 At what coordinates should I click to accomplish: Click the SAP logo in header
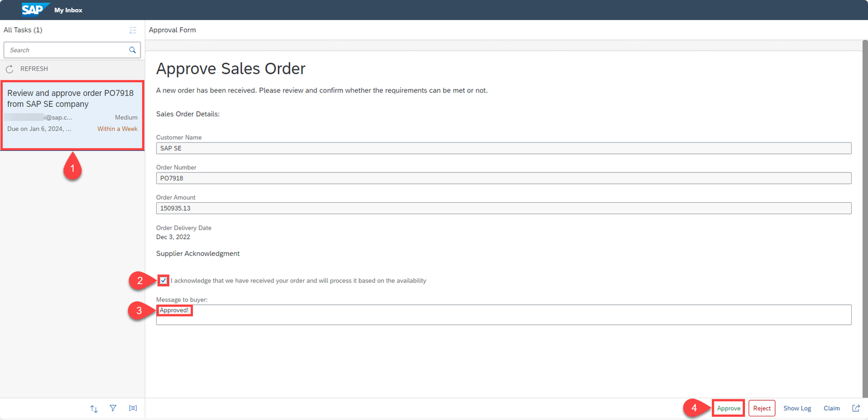[36, 10]
